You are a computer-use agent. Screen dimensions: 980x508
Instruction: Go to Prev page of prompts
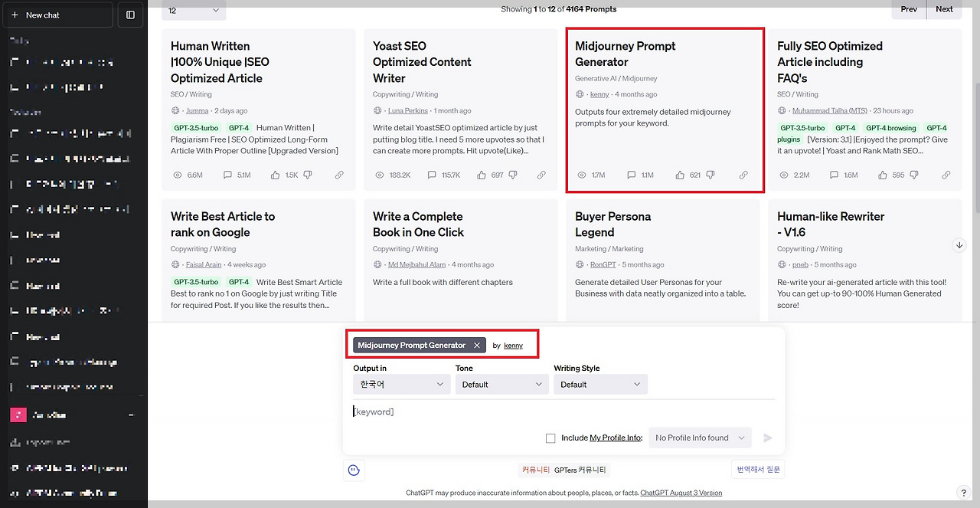tap(909, 9)
